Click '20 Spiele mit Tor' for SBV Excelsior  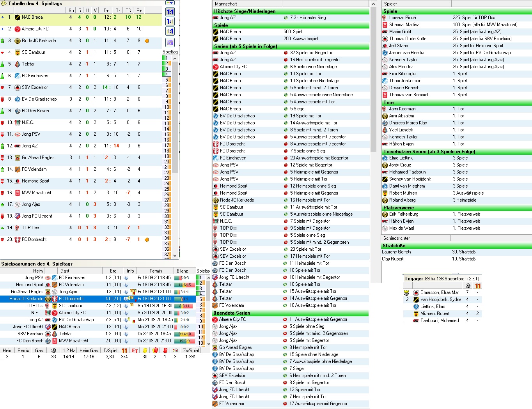click(x=306, y=249)
